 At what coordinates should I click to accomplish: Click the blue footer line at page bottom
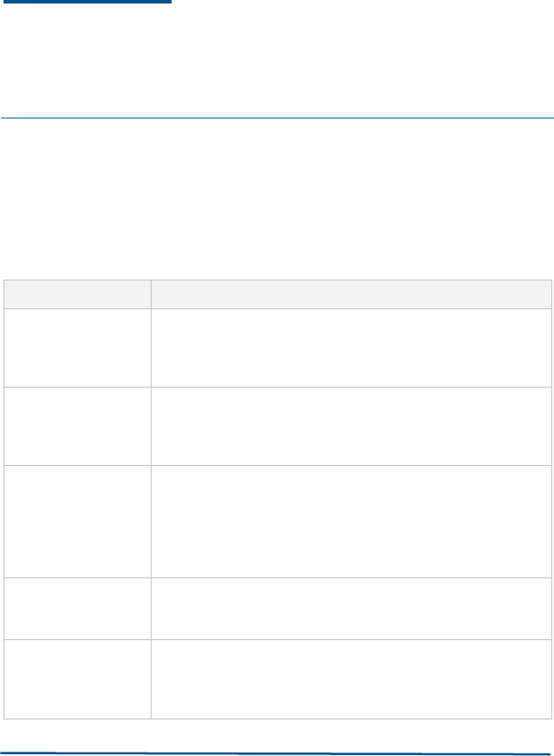[275, 753]
